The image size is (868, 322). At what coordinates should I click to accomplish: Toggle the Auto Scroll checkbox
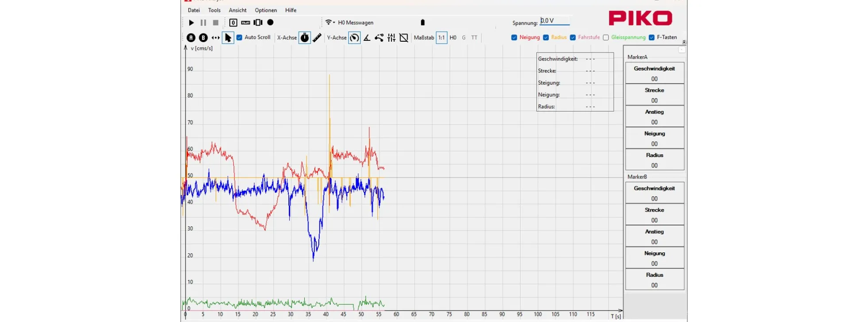[239, 37]
